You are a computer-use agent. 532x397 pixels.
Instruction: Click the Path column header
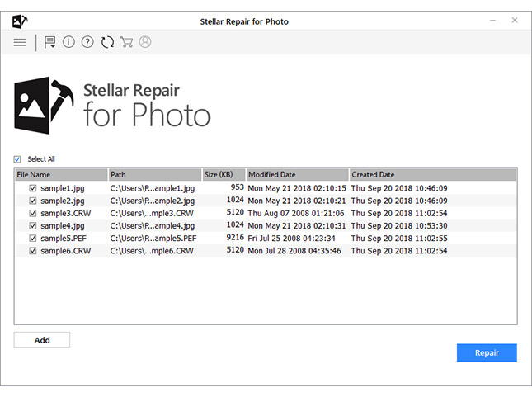click(154, 175)
